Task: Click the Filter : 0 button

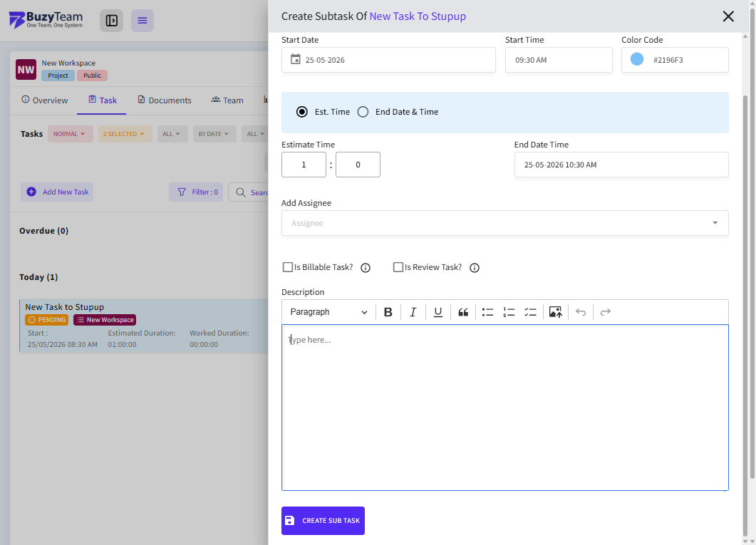Action: [196, 192]
